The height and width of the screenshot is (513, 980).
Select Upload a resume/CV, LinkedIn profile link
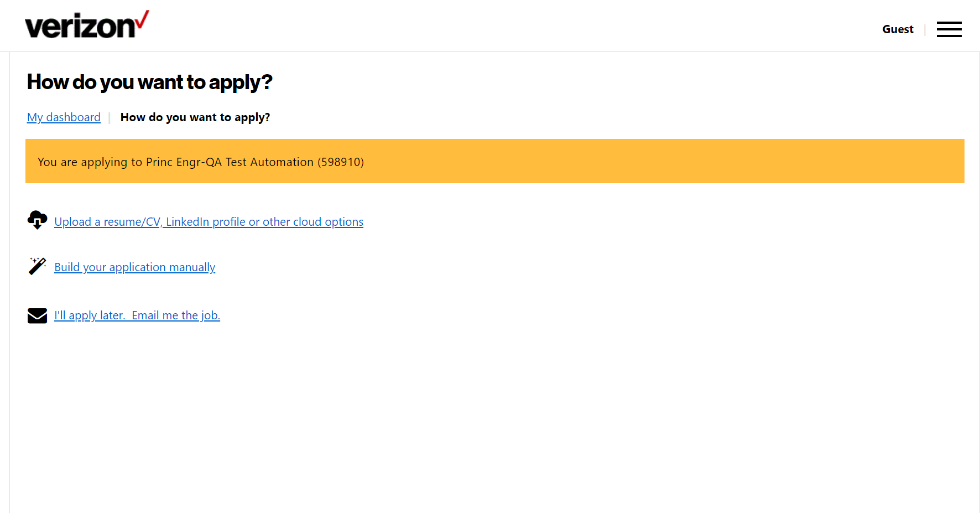coord(208,222)
